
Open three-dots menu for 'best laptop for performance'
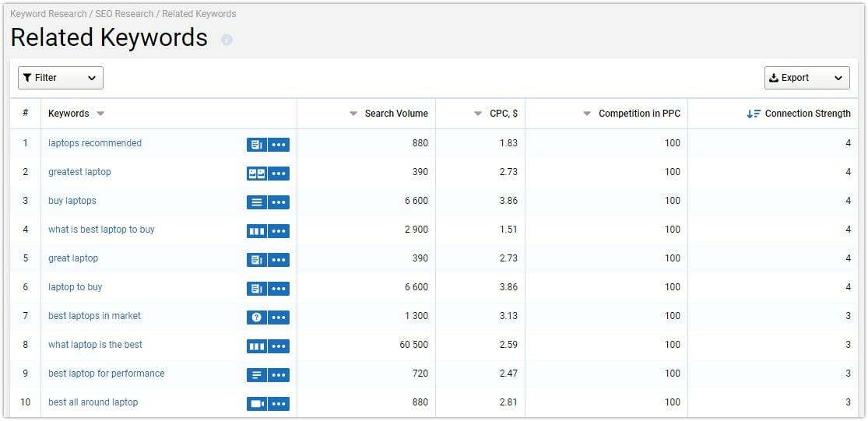279,374
